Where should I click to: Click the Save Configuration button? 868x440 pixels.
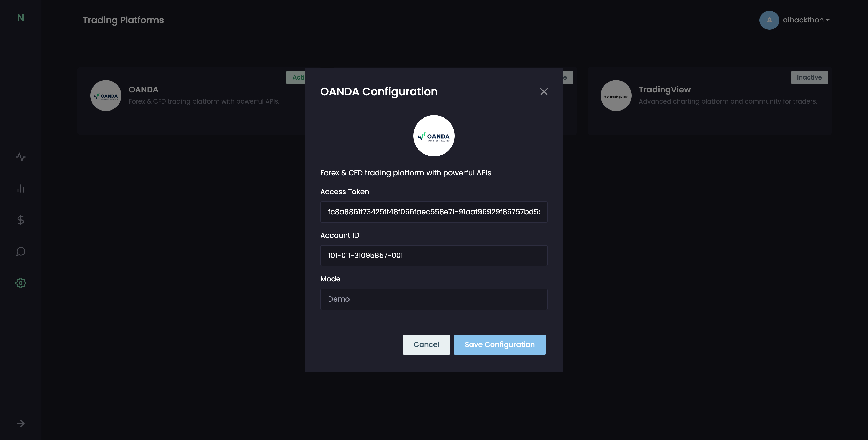(x=499, y=344)
